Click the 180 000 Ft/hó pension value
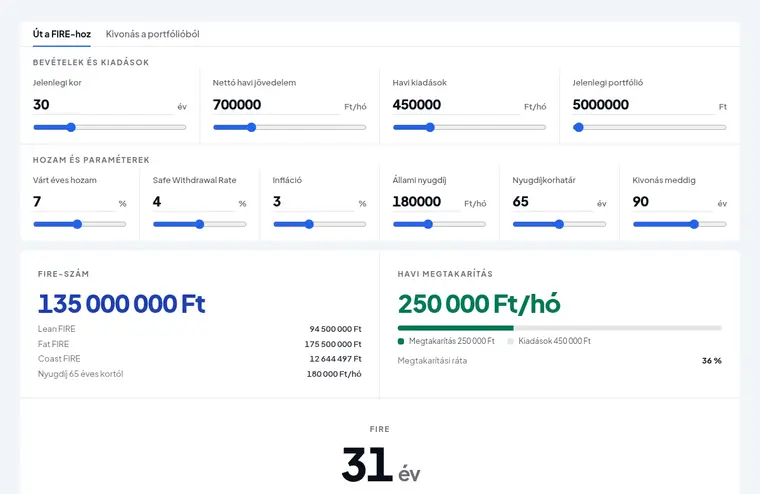The height and width of the screenshot is (494, 760). coord(334,374)
